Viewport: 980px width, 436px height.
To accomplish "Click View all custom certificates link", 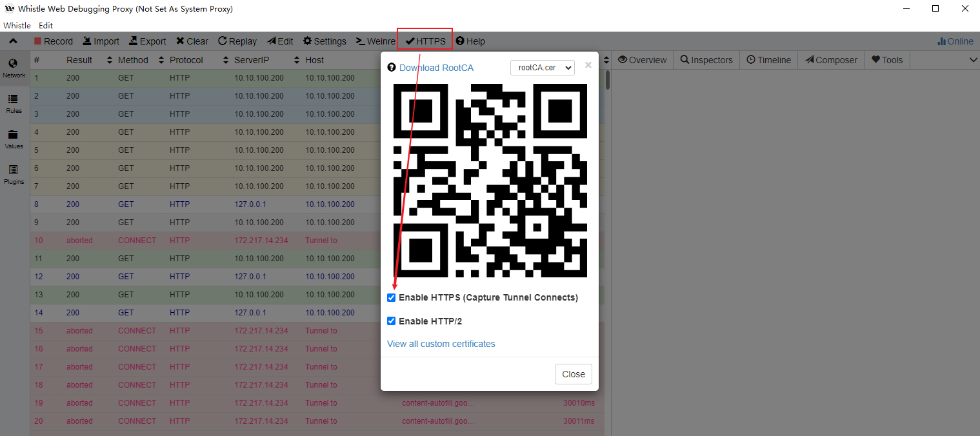I will (441, 344).
